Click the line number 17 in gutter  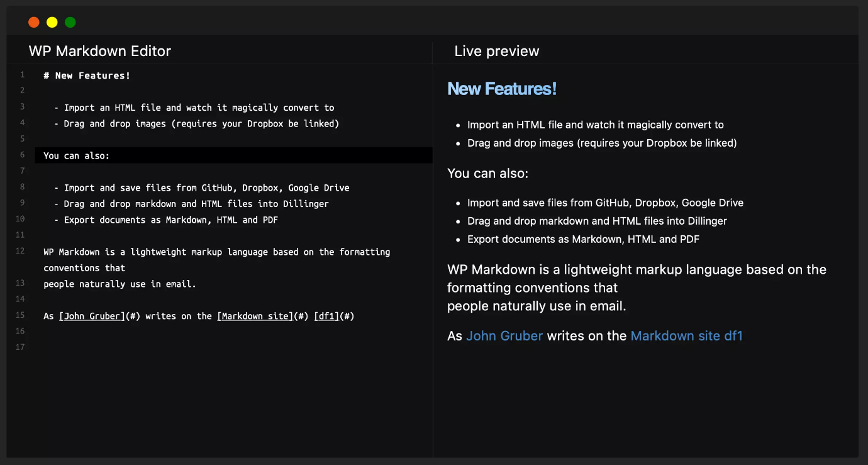(x=20, y=347)
